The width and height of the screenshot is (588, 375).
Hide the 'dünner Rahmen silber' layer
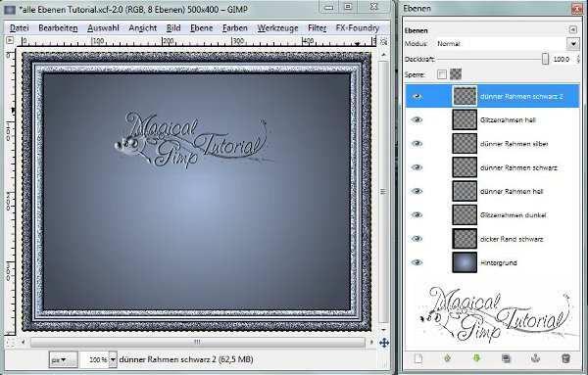417,144
